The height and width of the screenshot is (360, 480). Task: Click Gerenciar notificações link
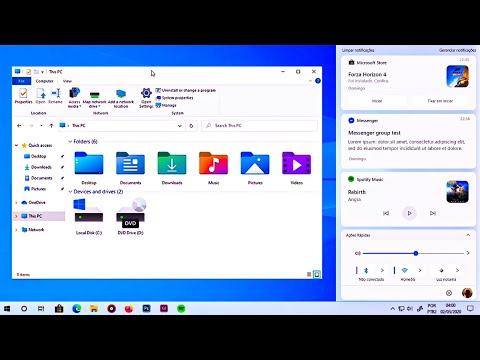[x=457, y=50]
